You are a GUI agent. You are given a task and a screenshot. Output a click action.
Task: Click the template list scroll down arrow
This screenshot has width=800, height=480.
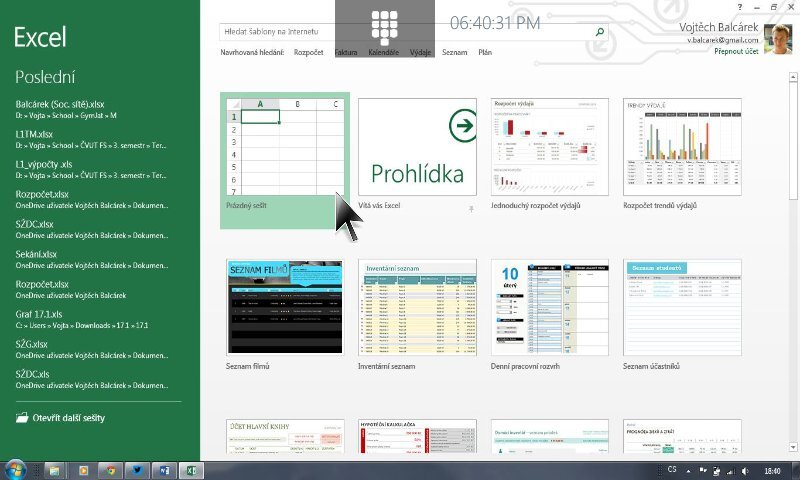pyautogui.click(x=793, y=447)
